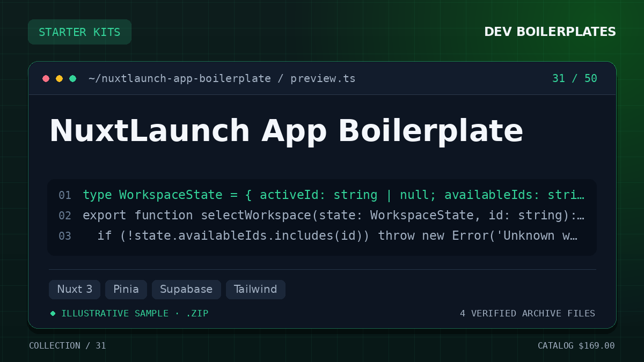Click line number 03
Viewport: 644px width, 362px height.
(x=65, y=236)
